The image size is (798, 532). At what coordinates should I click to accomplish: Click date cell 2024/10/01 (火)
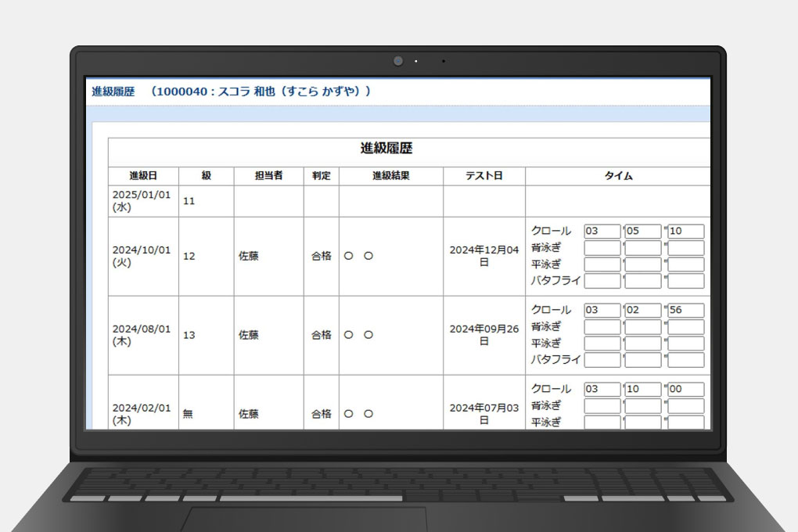click(142, 256)
